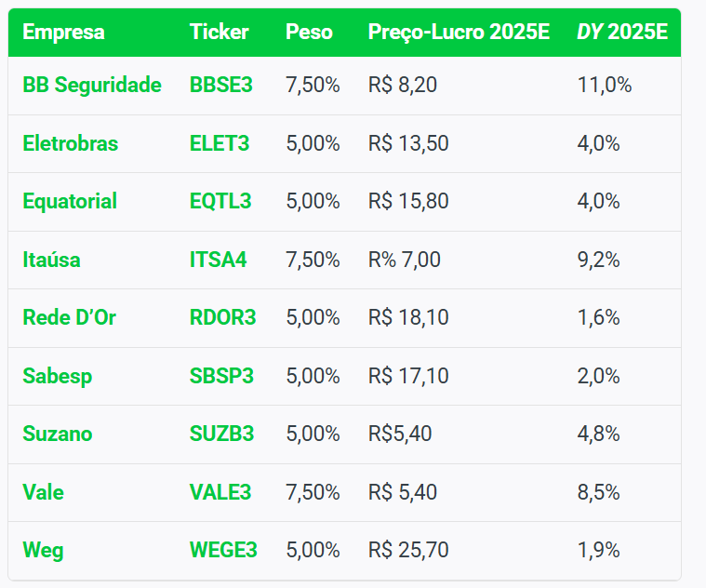Select the ITSA4 ticker link
This screenshot has height=588, width=706.
218,260
